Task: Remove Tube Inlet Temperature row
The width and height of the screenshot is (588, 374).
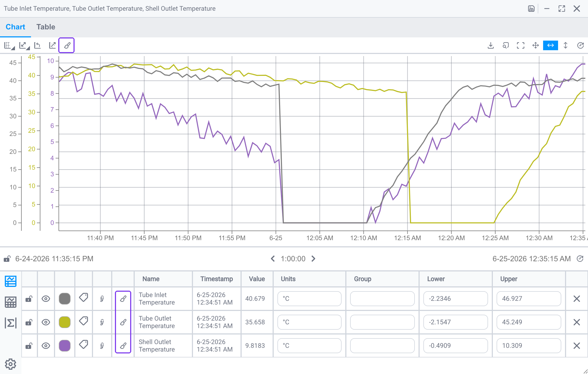Action: pyautogui.click(x=577, y=299)
